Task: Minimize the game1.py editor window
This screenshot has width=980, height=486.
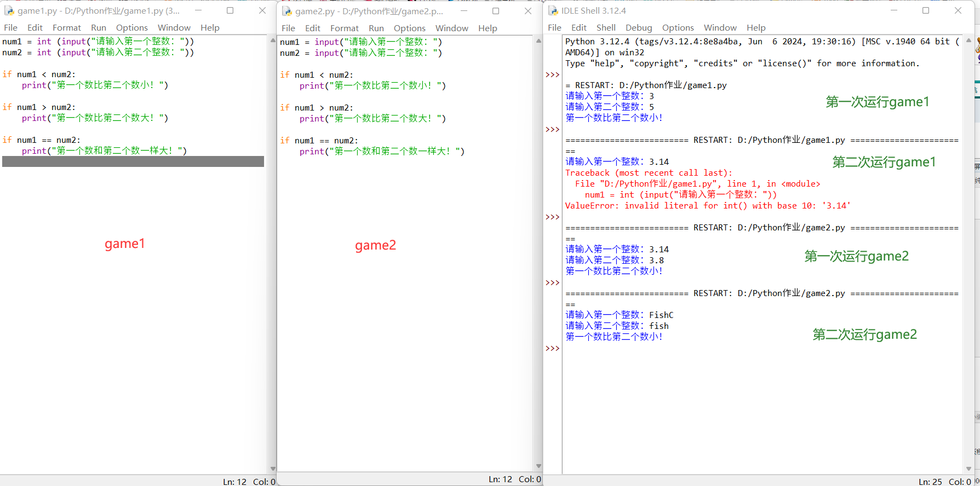Action: point(198,10)
